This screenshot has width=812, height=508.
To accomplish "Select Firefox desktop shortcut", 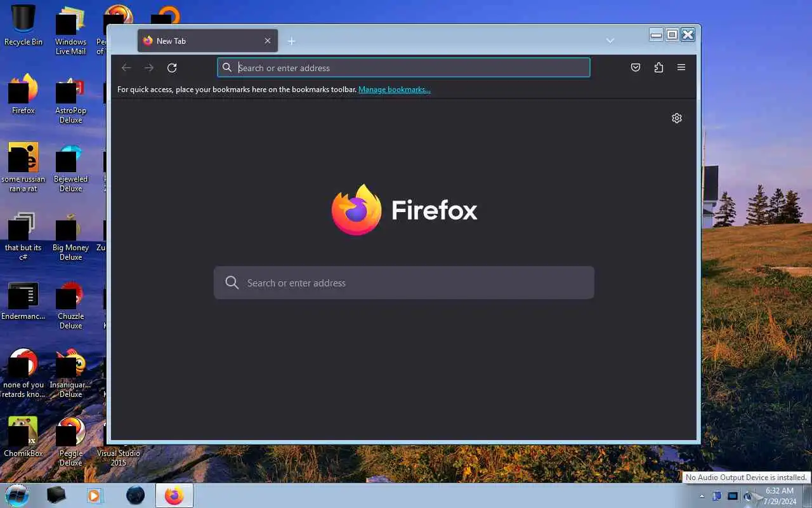I will pos(23,94).
